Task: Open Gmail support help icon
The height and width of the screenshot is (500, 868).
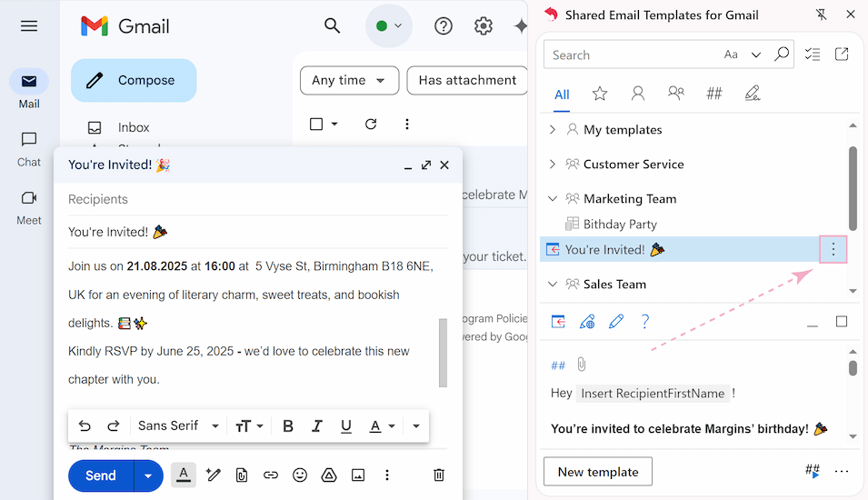Action: click(444, 26)
